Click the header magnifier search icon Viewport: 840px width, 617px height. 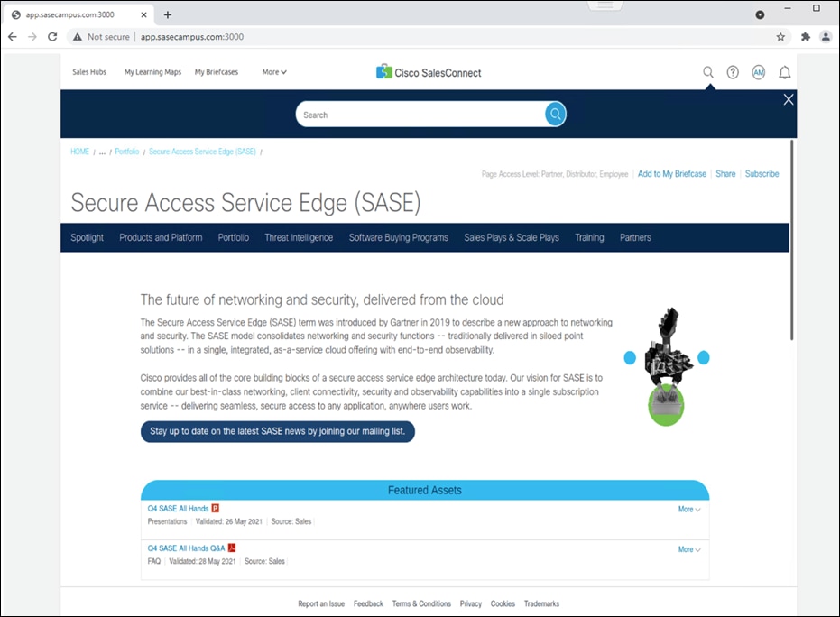point(708,72)
